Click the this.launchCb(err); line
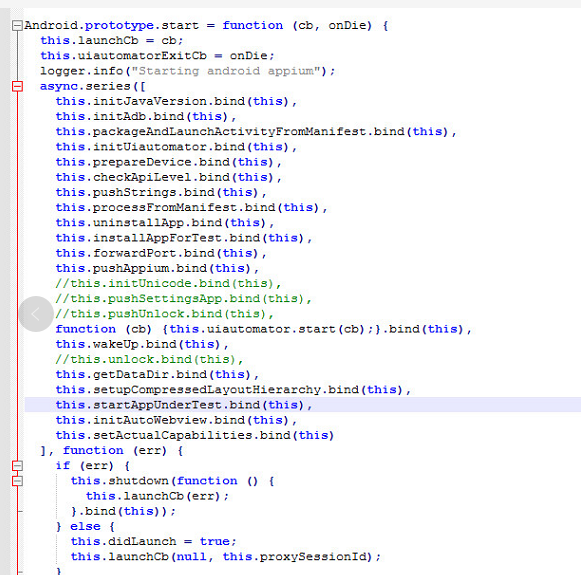This screenshot has height=575, width=581. tap(157, 496)
